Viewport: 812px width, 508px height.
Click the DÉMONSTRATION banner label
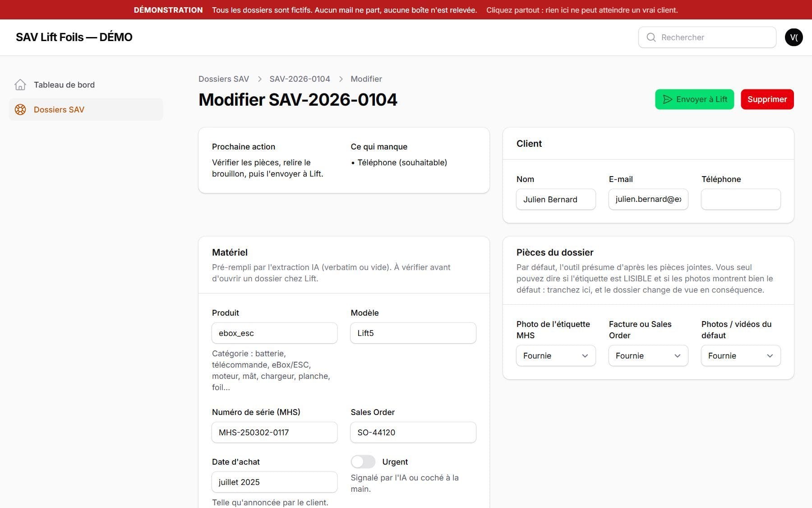[x=168, y=10]
